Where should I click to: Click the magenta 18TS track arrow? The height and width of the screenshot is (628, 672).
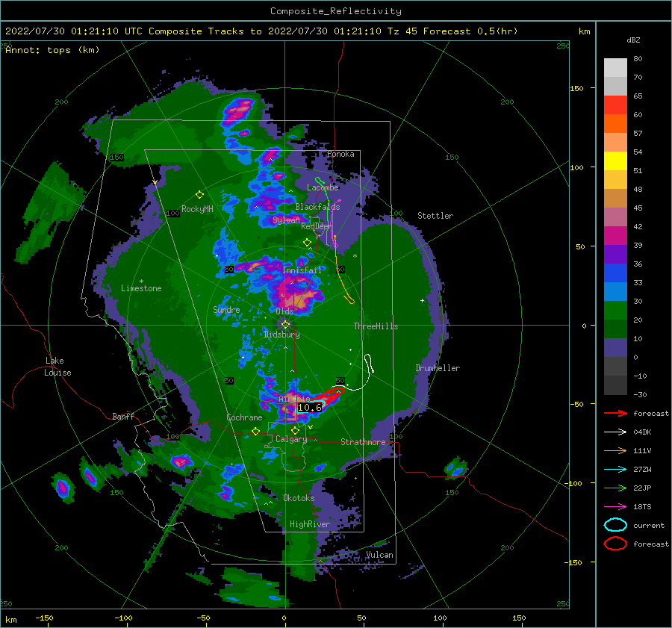(x=615, y=507)
